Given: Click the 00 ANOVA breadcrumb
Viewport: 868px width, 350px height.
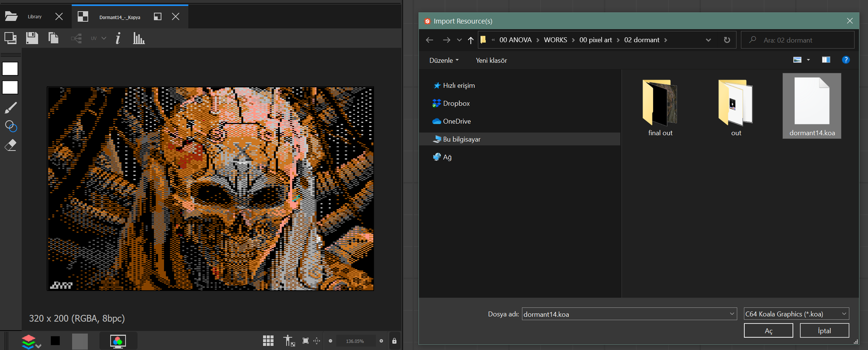Looking at the screenshot, I should click(x=515, y=40).
